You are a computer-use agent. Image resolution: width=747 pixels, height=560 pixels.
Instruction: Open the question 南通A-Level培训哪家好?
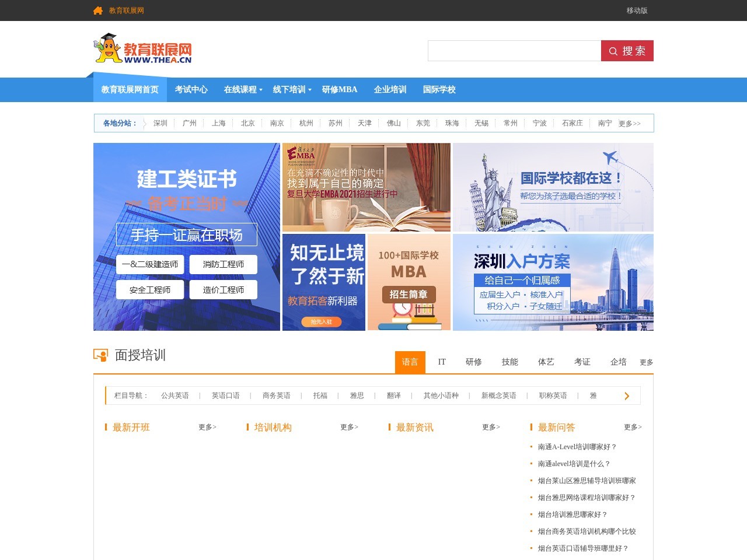577,446
